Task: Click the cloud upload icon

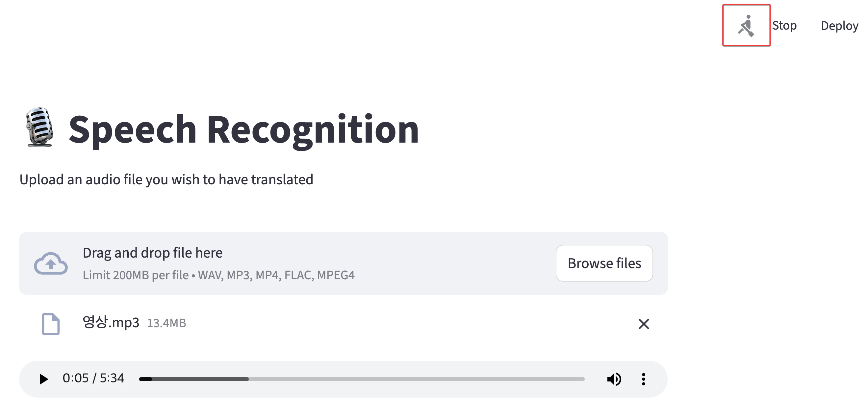Action: (51, 263)
